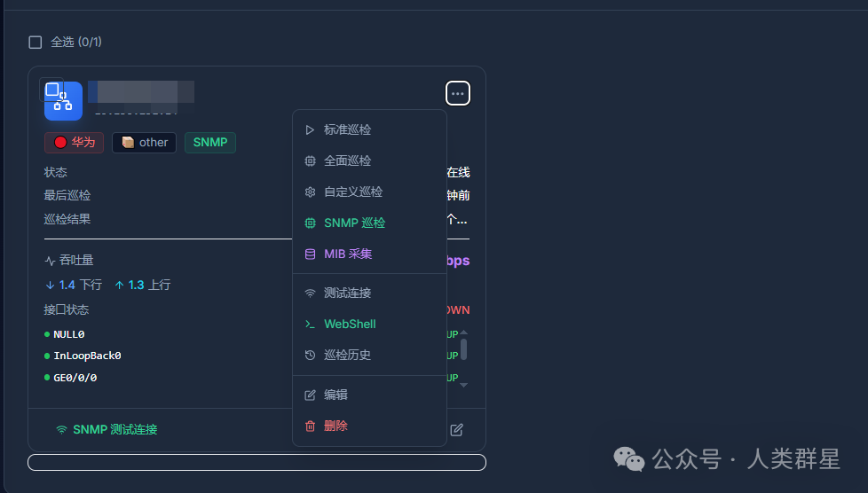Click the wifi icon beside 测试连接
Viewport: 868px width, 493px height.
point(310,293)
